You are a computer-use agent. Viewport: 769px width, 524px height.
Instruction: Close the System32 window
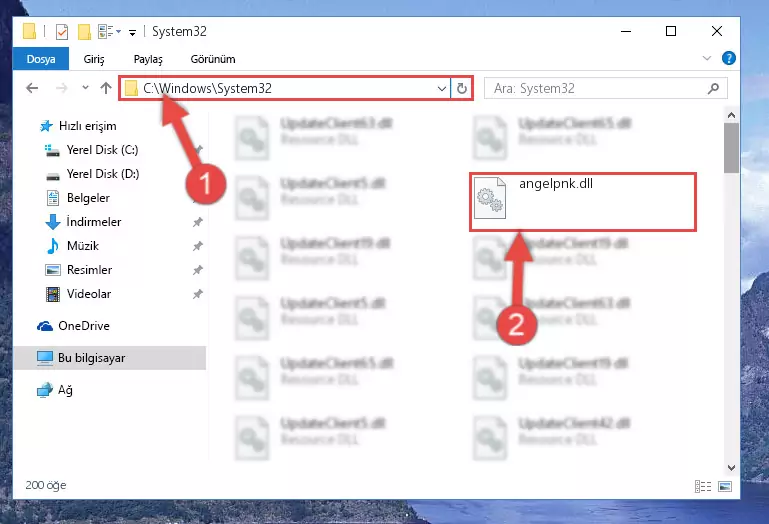[717, 31]
